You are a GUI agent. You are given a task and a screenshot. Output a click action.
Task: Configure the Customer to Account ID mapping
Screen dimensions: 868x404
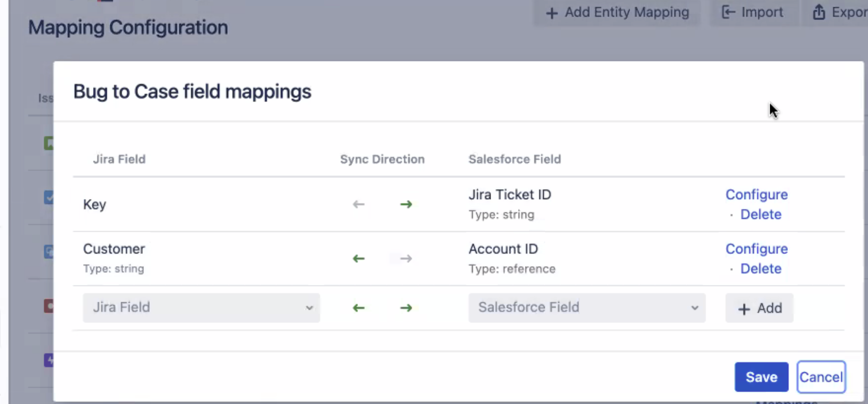(757, 249)
